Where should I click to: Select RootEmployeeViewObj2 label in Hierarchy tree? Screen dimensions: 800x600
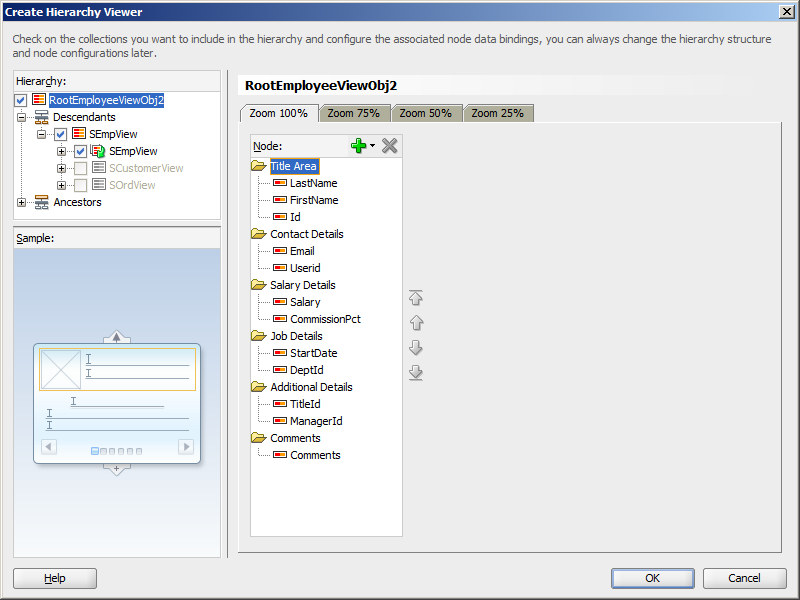106,100
